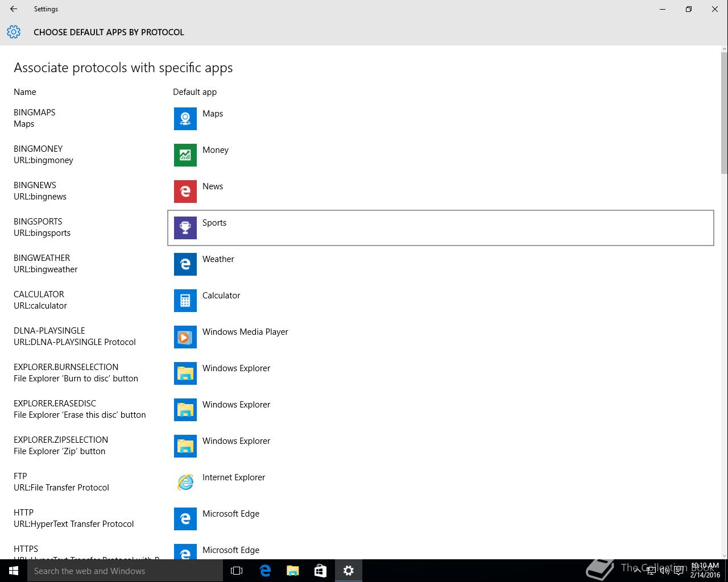This screenshot has width=728, height=582.
Task: Choose default app labeled Calculator
Action: [221, 296]
